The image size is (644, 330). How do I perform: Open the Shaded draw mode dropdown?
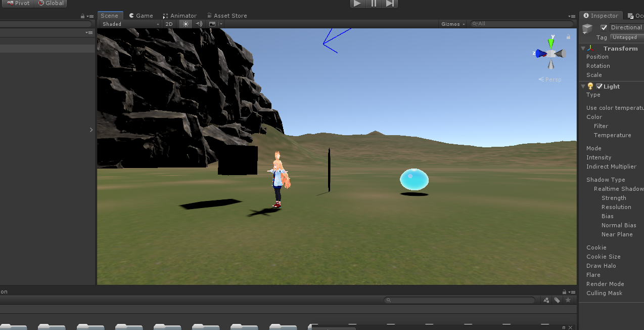pos(130,24)
